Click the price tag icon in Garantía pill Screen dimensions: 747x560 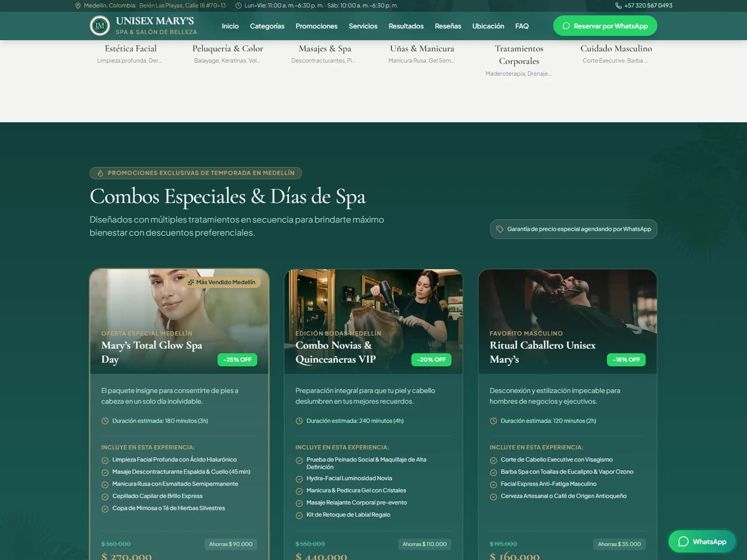click(x=500, y=229)
